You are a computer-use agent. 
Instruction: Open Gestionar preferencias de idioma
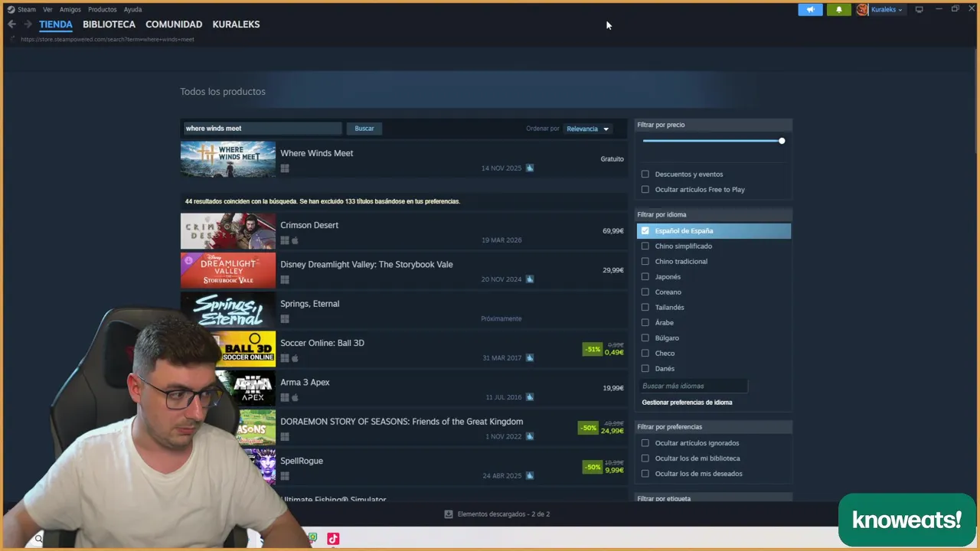687,403
